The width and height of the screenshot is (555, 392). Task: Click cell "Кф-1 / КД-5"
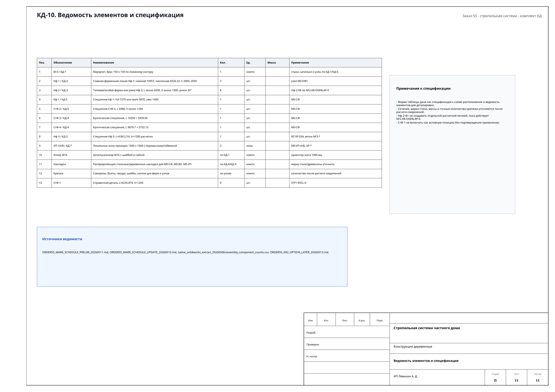click(x=71, y=100)
